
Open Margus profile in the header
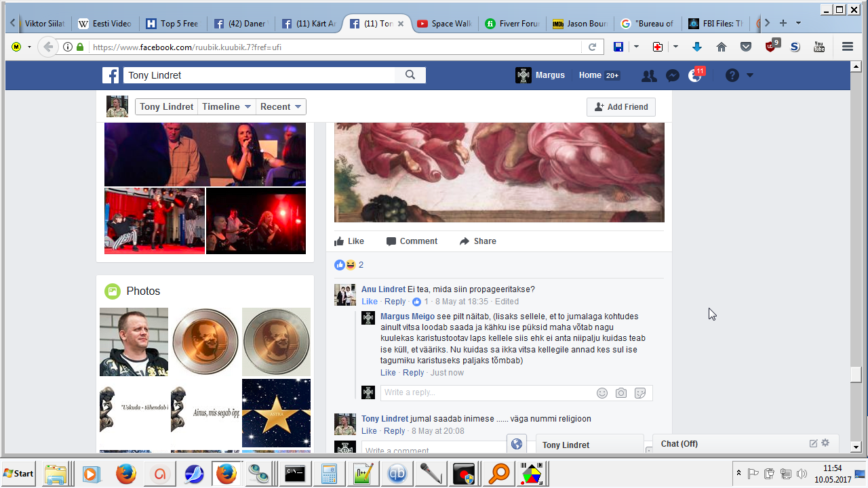click(540, 75)
